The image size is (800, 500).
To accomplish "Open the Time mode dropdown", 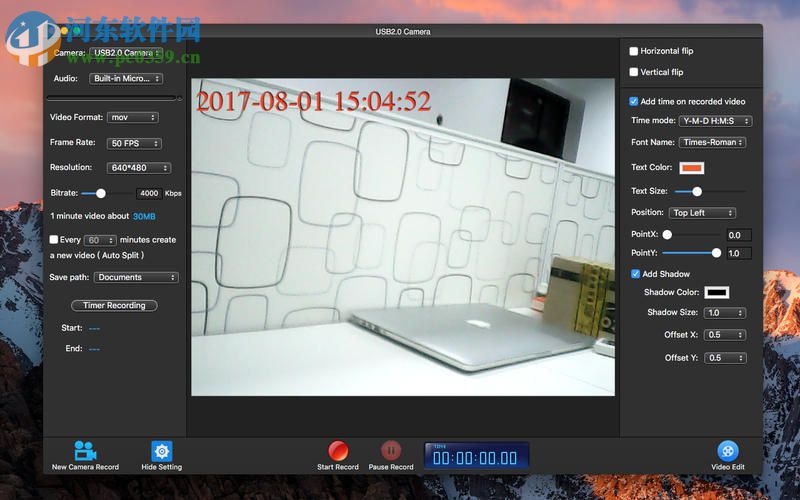I will point(715,121).
